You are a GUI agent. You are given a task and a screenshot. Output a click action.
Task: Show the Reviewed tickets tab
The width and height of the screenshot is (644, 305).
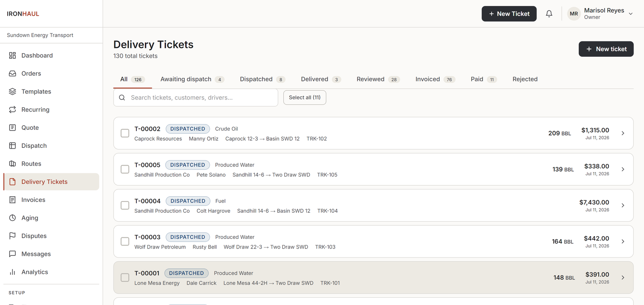click(x=378, y=79)
